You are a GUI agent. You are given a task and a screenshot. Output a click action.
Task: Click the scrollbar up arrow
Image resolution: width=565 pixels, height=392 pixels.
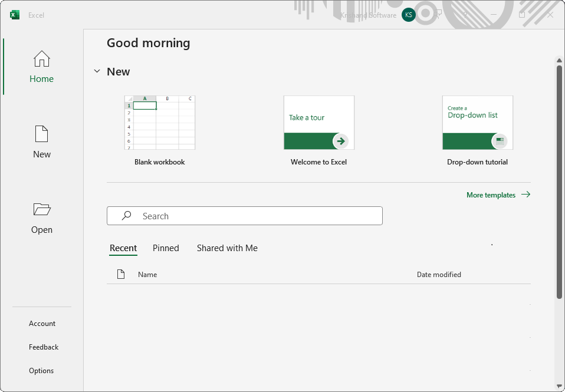559,61
